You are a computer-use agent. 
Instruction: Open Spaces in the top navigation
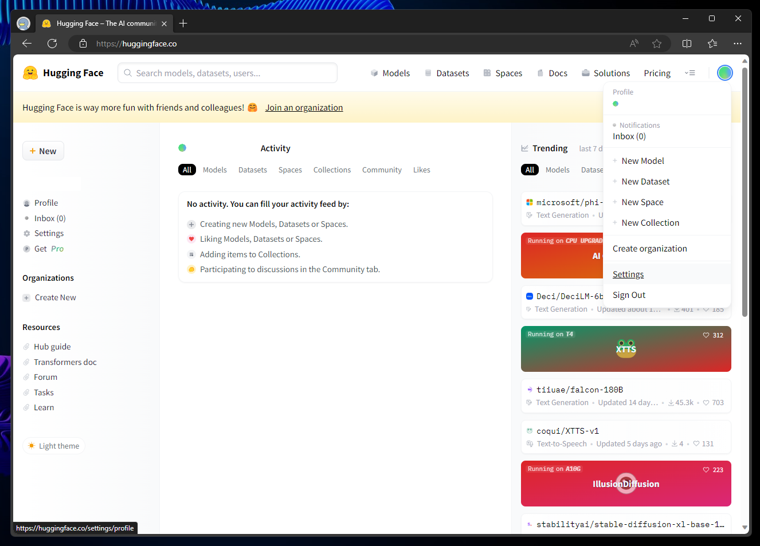click(503, 73)
